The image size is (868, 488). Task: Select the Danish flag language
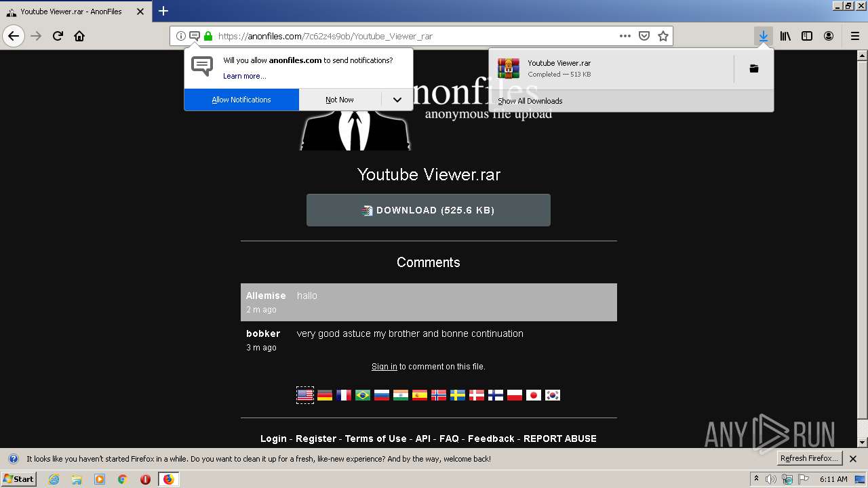click(x=477, y=395)
